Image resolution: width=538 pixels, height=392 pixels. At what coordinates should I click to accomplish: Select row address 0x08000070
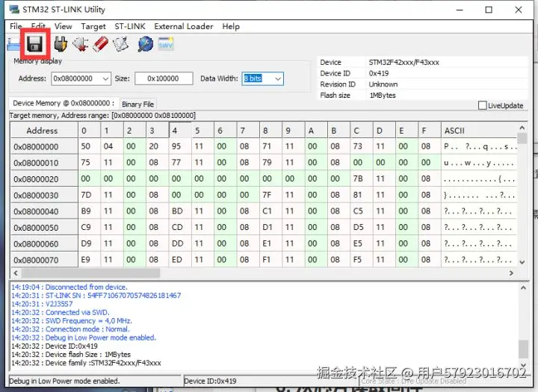pos(44,260)
